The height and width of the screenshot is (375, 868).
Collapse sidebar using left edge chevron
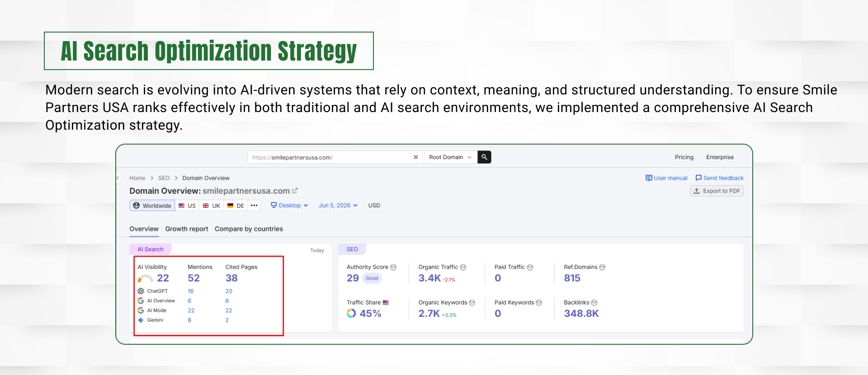click(x=118, y=178)
